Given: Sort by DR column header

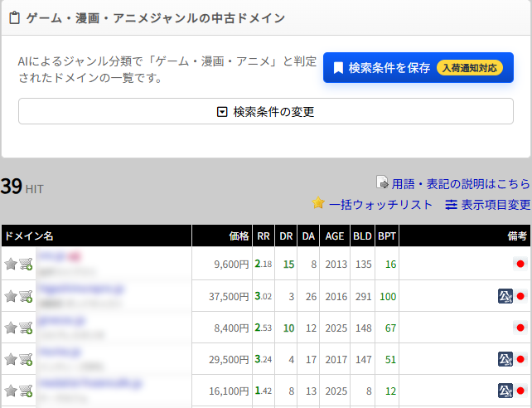Looking at the screenshot, I should pos(286,236).
